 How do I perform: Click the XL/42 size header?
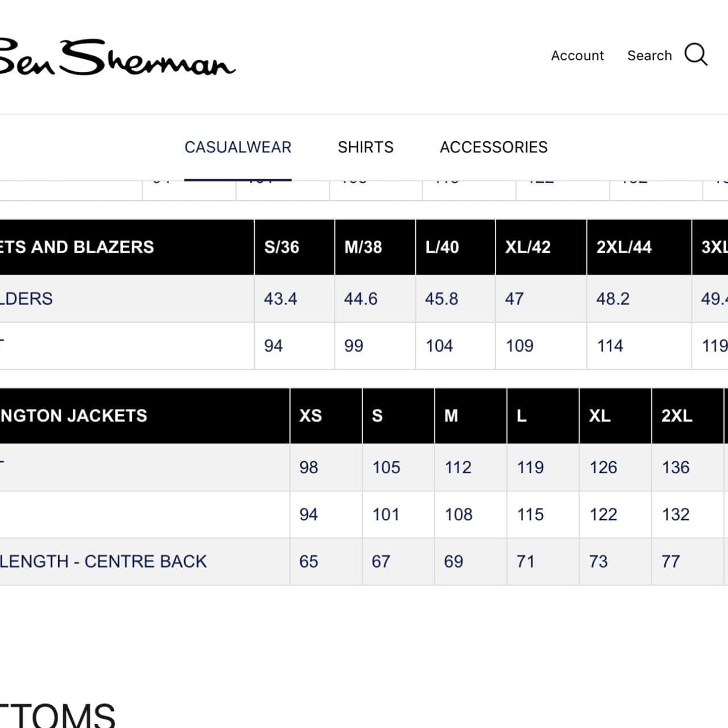[528, 247]
